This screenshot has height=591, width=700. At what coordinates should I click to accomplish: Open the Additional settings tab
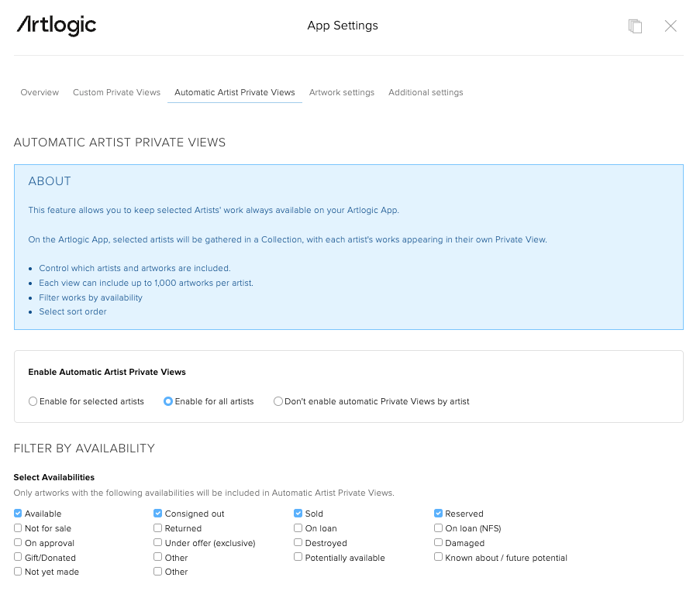426,92
